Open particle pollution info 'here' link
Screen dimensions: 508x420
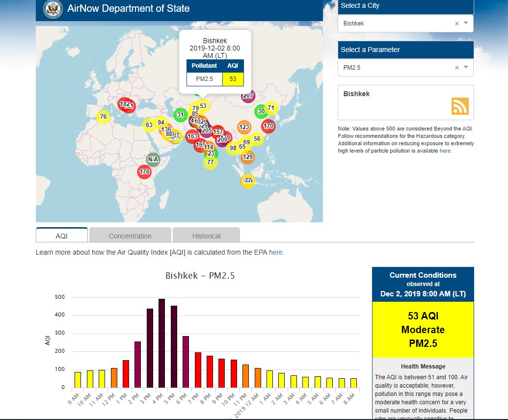[445, 151]
